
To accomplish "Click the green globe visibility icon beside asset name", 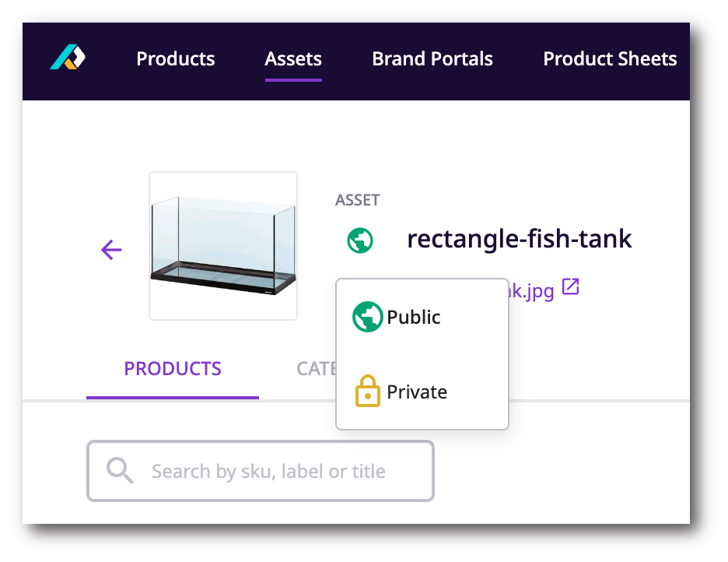I will pos(359,240).
